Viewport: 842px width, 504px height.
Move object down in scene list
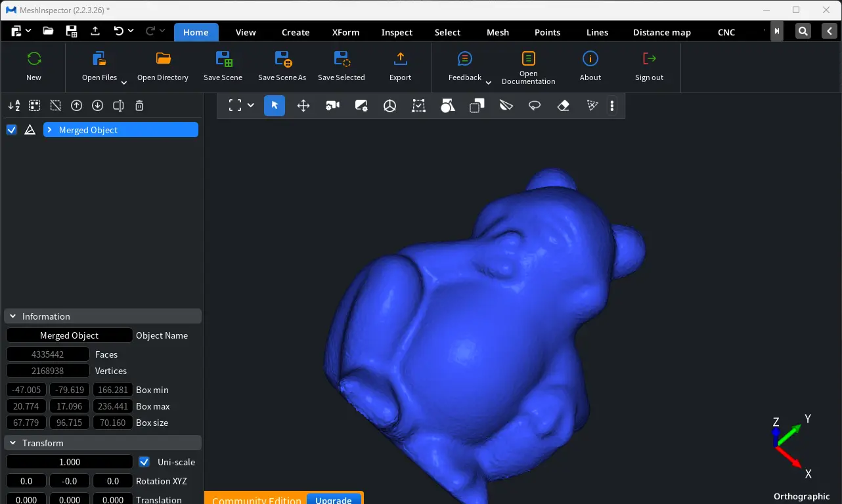click(x=98, y=106)
